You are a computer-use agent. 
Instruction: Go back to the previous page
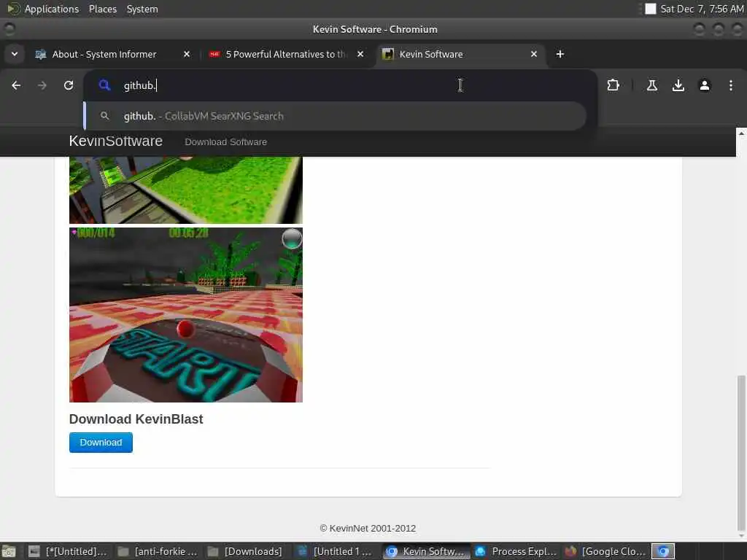tap(16, 85)
